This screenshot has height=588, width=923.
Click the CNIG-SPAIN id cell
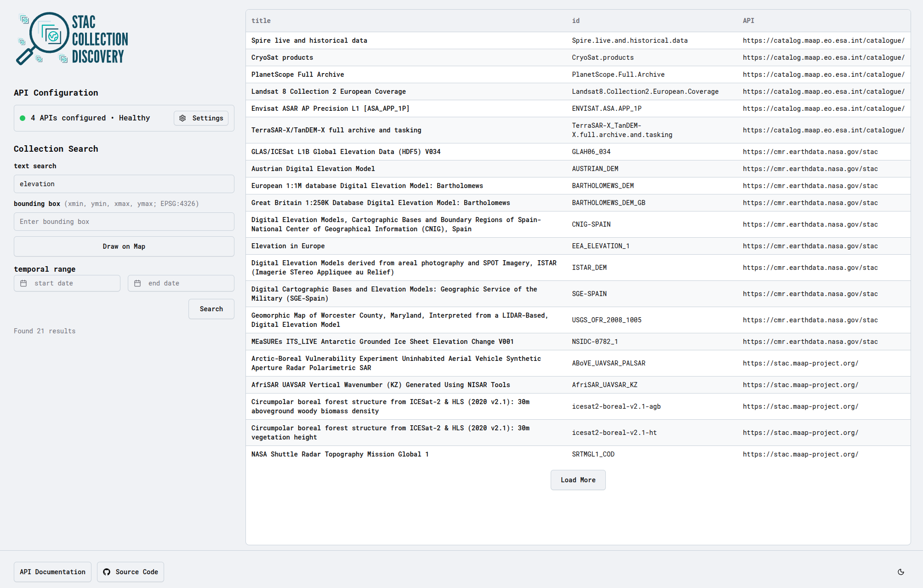point(591,224)
